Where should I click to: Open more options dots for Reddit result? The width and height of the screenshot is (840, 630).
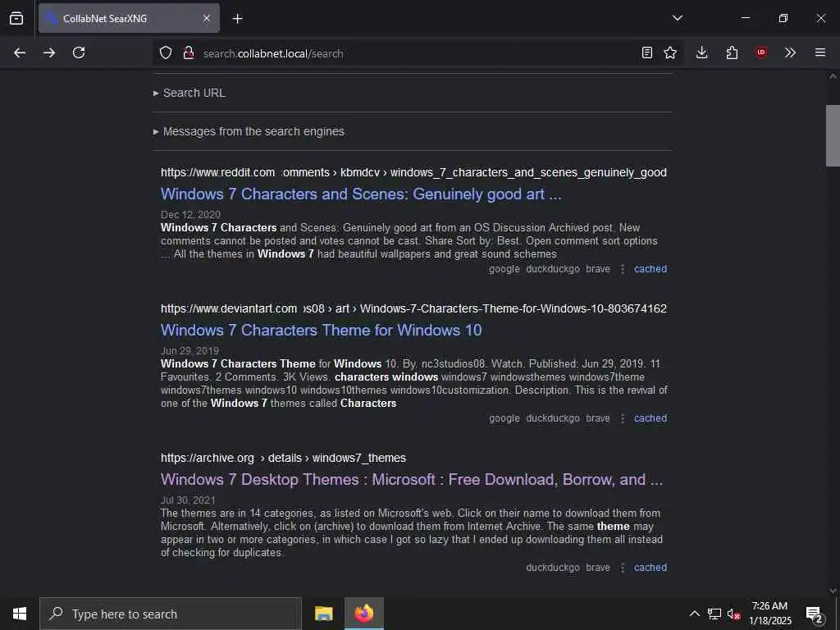pyautogui.click(x=622, y=269)
